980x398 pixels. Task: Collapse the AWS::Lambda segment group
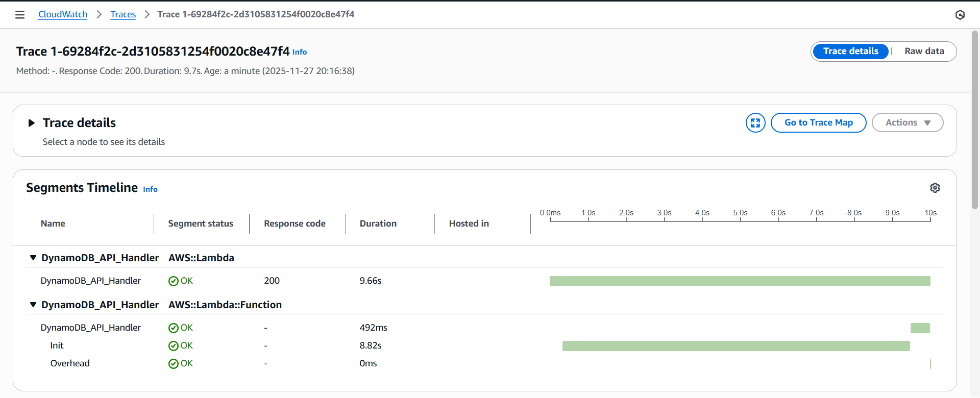coord(33,258)
